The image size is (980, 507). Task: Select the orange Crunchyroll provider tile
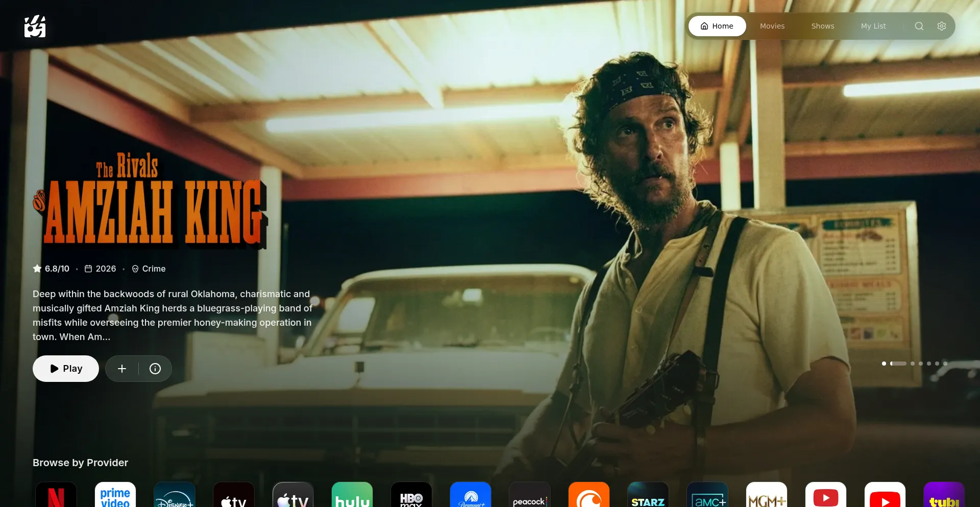(589, 494)
